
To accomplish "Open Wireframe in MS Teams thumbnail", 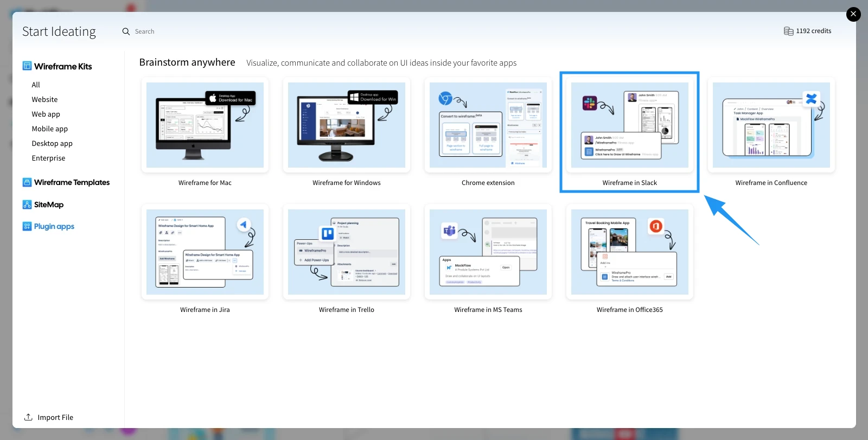I will point(488,252).
